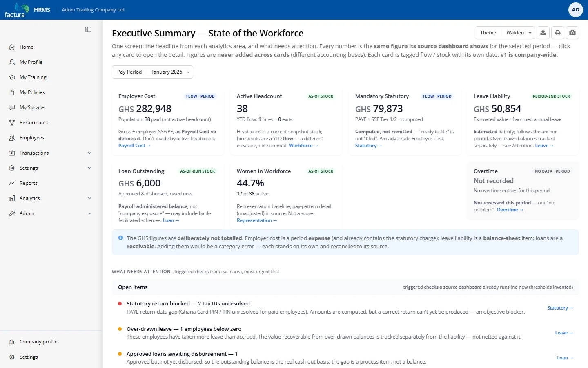Click the Home house icon in sidebar
The height and width of the screenshot is (368, 588).
[x=12, y=47]
